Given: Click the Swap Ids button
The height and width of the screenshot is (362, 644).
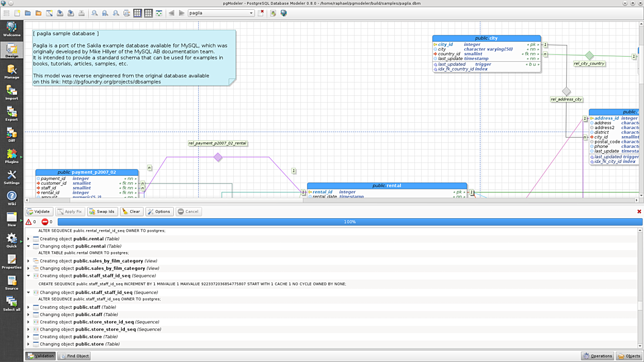Looking at the screenshot, I should (x=102, y=211).
